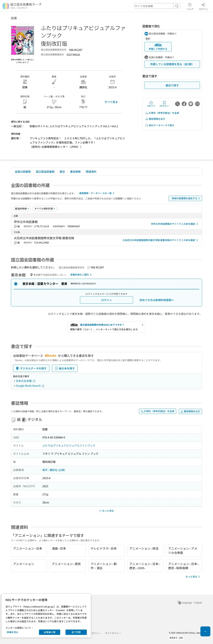Switch to 全国の図書館 tab
The width and height of the screenshot is (213, 644).
[23, 172]
